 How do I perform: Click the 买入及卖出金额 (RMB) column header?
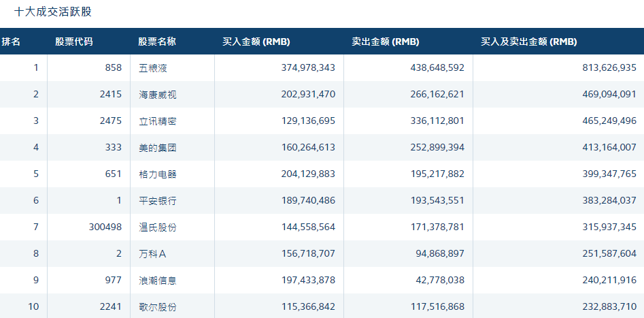click(529, 42)
